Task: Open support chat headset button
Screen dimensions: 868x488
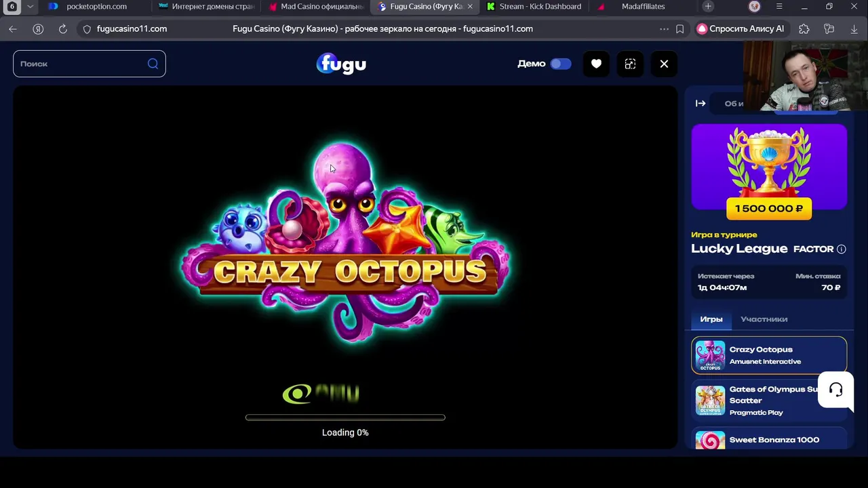Action: (x=835, y=390)
